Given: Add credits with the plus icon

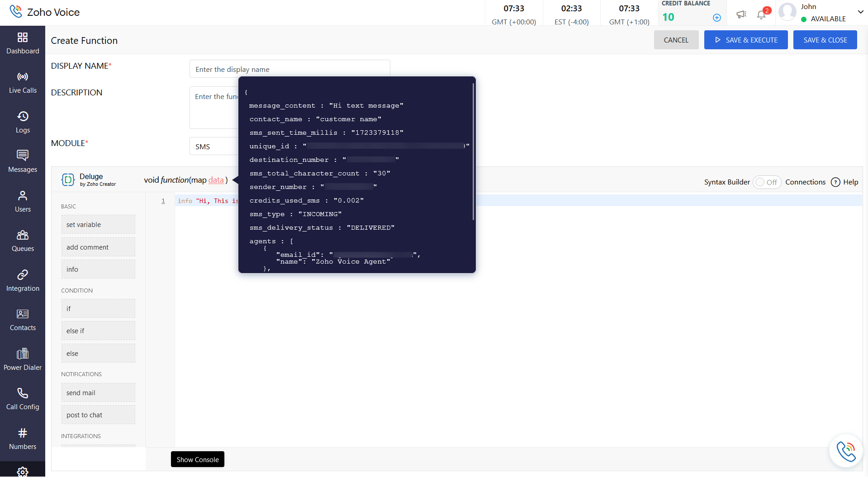Looking at the screenshot, I should (717, 18).
